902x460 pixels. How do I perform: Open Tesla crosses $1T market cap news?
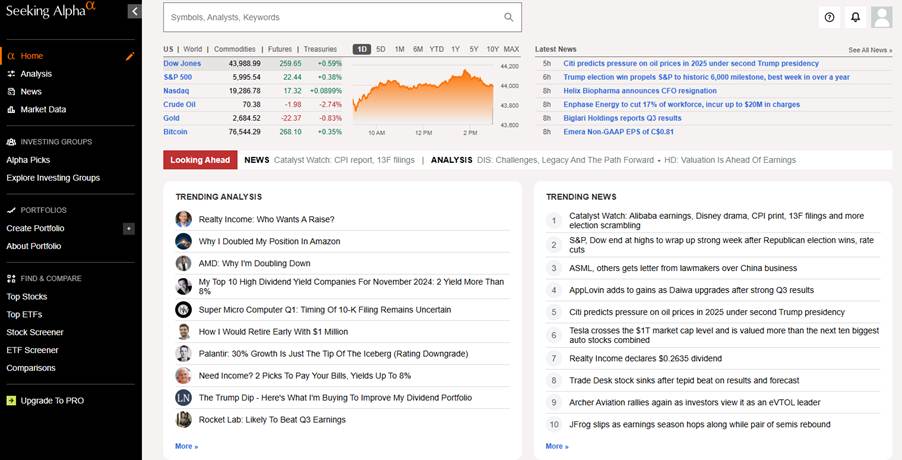pos(724,335)
